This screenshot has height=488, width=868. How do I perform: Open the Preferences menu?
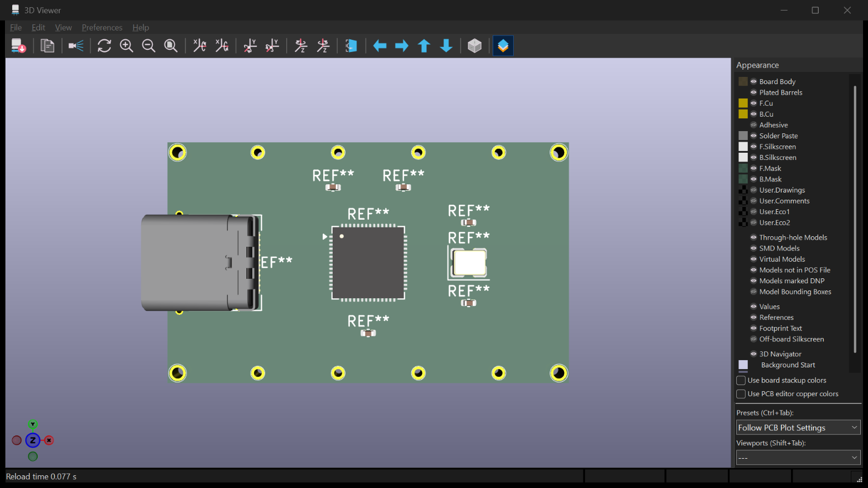pos(102,28)
